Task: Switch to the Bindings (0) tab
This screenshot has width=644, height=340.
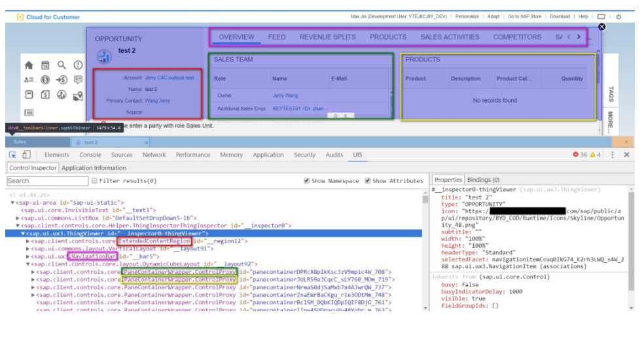Action: [483, 180]
